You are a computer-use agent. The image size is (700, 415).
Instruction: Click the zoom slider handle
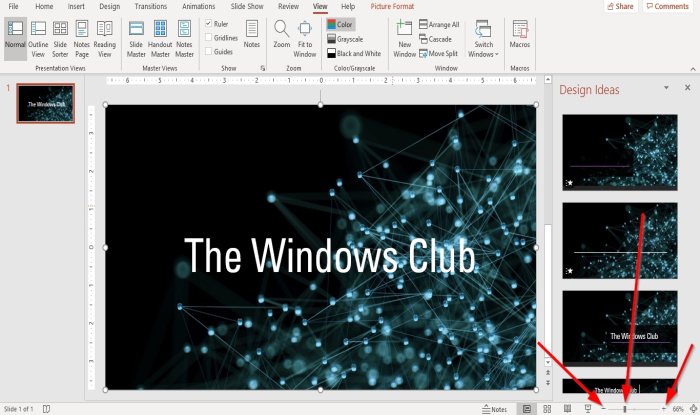[x=625, y=409]
